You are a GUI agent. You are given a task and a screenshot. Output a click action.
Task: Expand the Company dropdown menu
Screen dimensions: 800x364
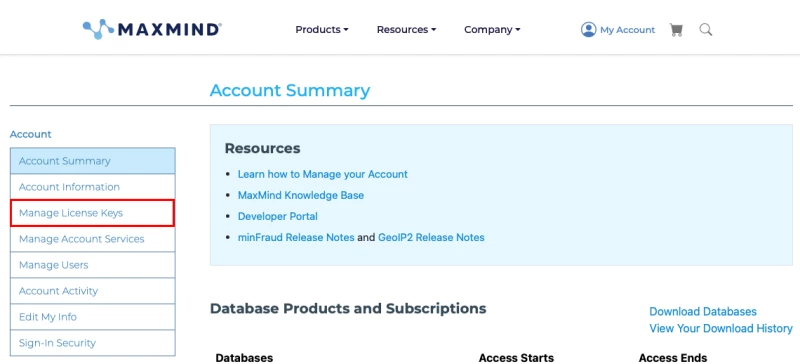[x=492, y=30]
